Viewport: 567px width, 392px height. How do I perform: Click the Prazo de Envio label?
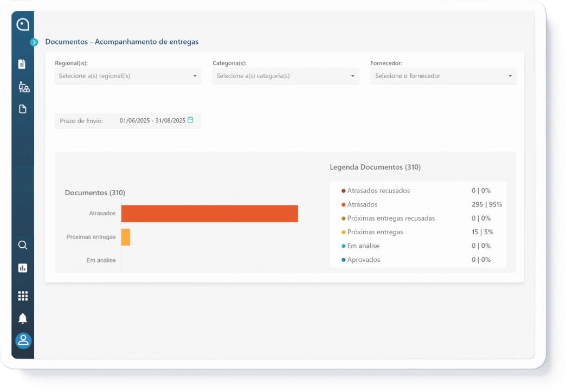coord(81,121)
